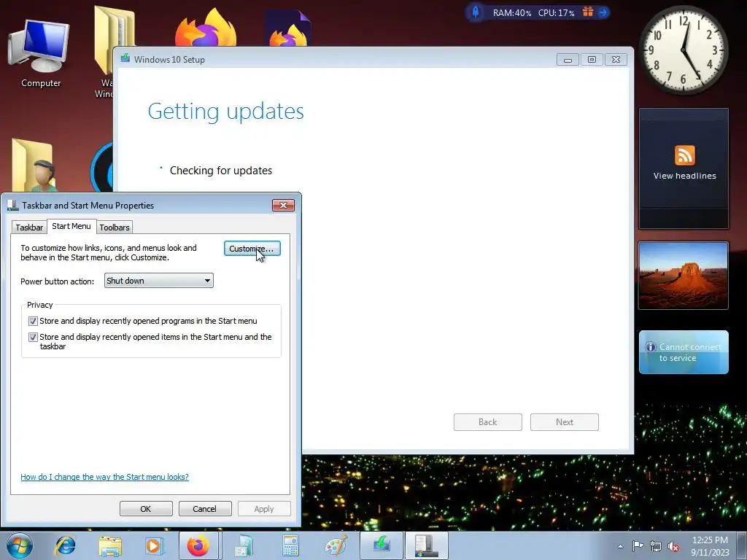Open the clock showing 12:25 PM
Screen dimensions: 747x560
(x=710, y=546)
